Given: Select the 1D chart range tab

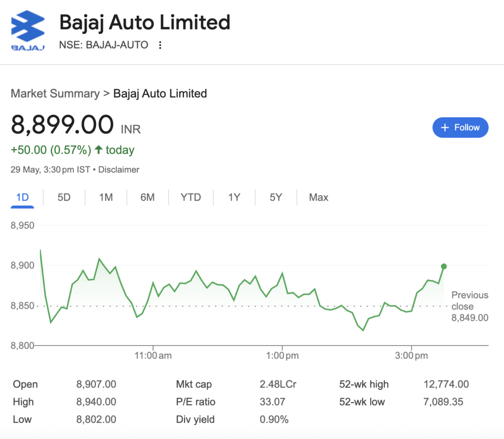Looking at the screenshot, I should pyautogui.click(x=23, y=197).
